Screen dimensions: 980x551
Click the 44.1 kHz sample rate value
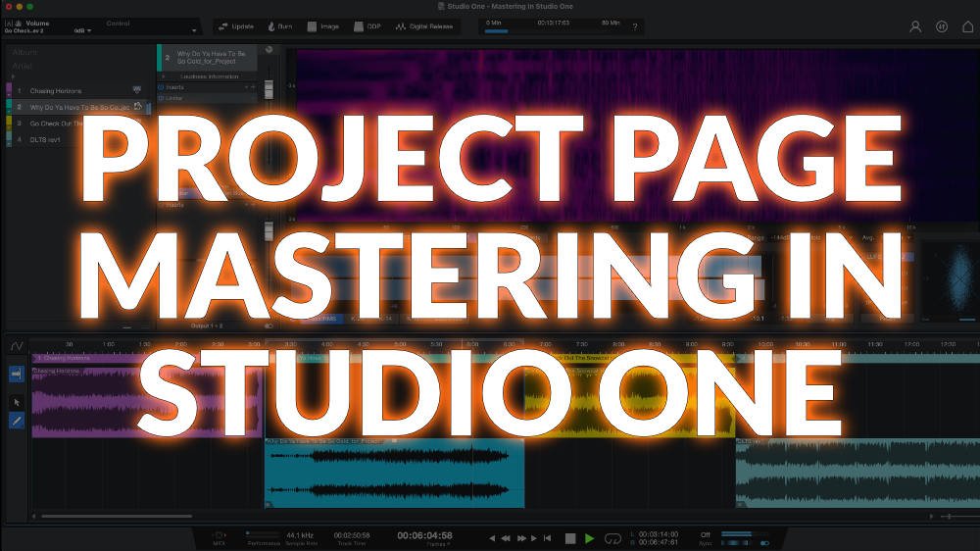300,535
